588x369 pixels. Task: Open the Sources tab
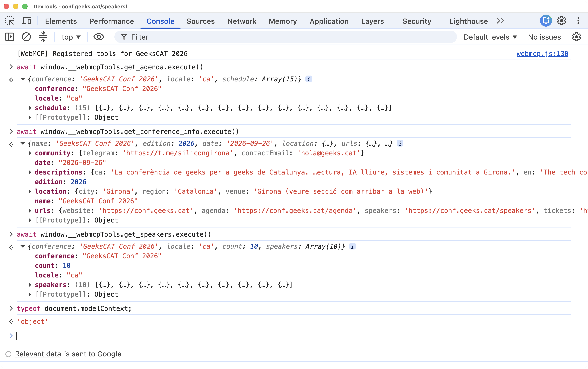click(200, 21)
